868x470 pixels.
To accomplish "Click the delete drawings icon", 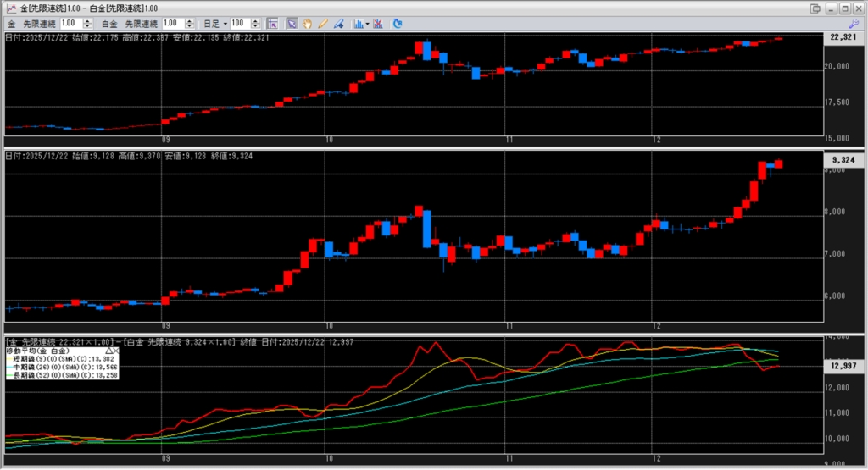I will [x=377, y=24].
